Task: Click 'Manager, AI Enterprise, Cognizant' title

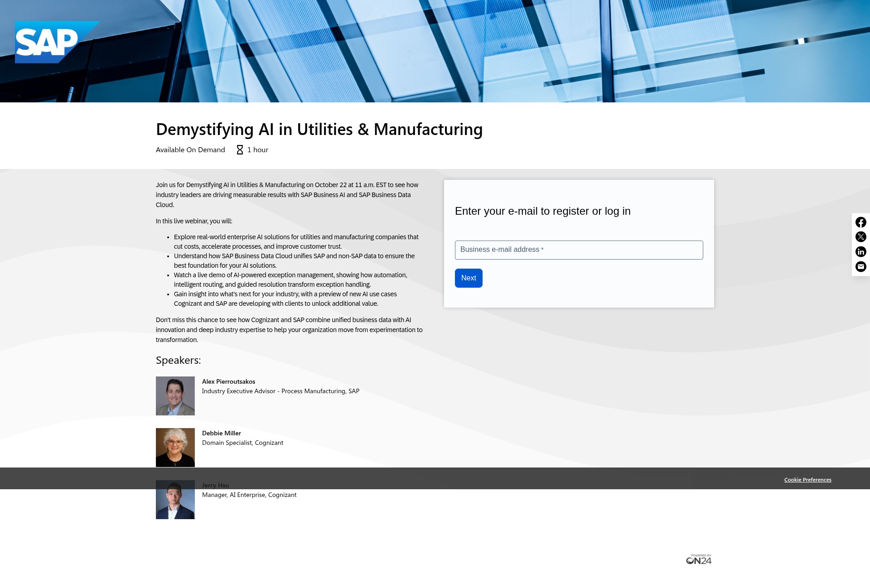Action: 249,495
